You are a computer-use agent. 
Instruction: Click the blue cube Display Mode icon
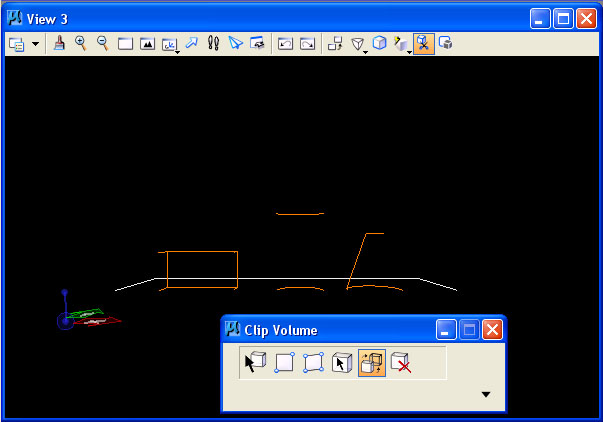[x=380, y=43]
